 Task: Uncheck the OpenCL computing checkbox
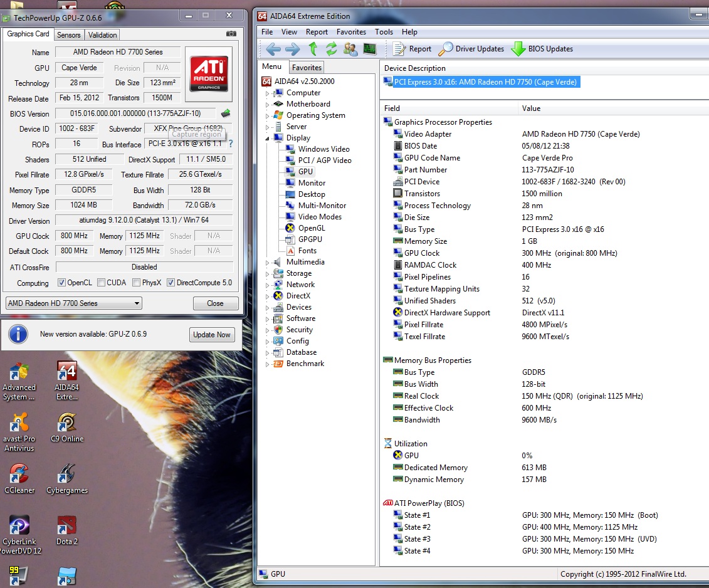point(61,283)
